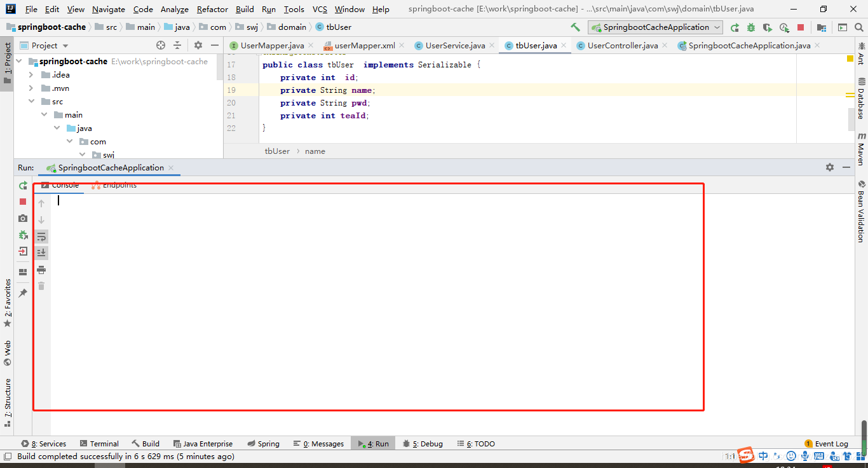Image resolution: width=868 pixels, height=468 pixels.
Task: Toggle Soft-Wrap in the console
Action: tap(41, 237)
